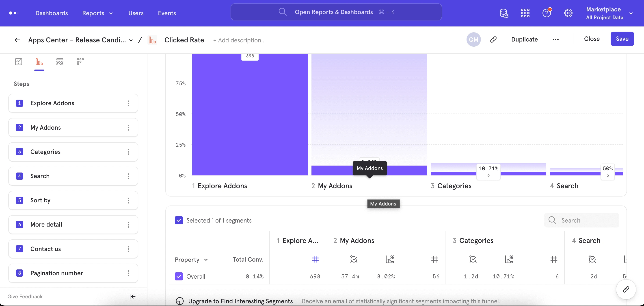
Task: Open options menu for Search step
Action: click(128, 176)
